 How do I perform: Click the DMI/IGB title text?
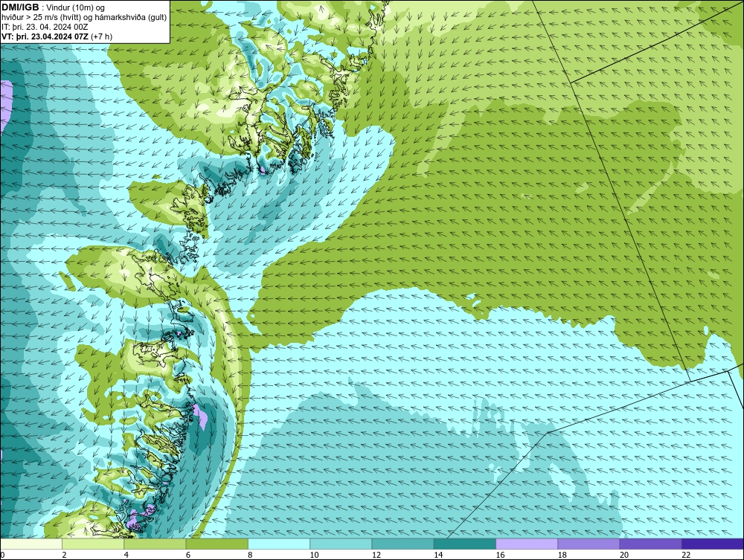pyautogui.click(x=20, y=7)
